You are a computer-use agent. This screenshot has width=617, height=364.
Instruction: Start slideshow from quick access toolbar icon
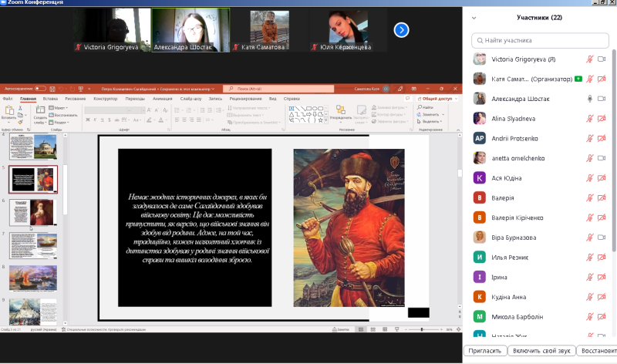[81, 89]
